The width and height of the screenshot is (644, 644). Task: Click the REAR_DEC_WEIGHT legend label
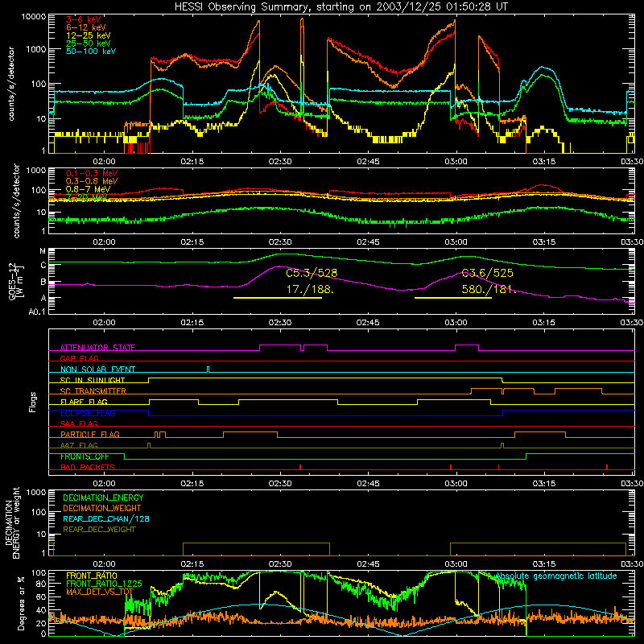pos(99,530)
